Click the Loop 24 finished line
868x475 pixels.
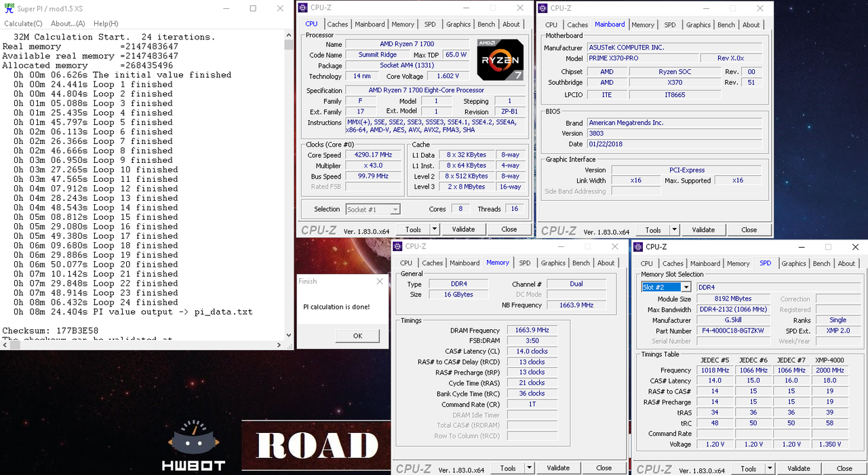tap(96, 303)
